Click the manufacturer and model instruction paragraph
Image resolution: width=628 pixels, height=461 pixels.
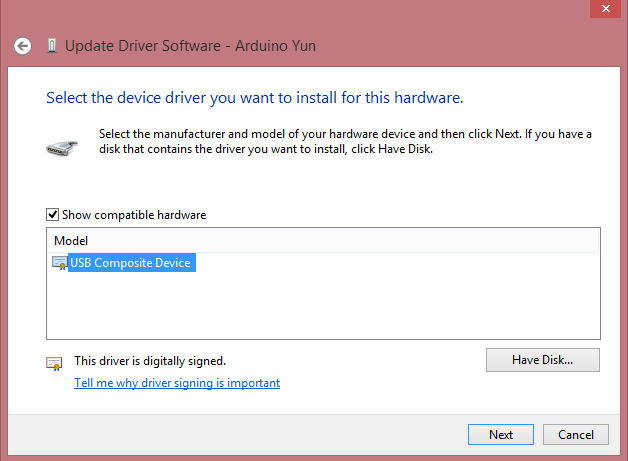(345, 141)
